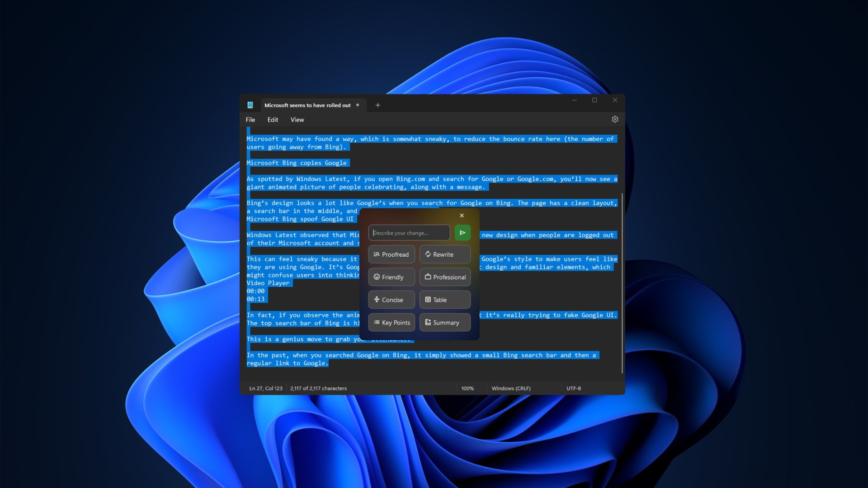Open the Edit menu
Image resolution: width=868 pixels, height=488 pixels.
point(273,120)
